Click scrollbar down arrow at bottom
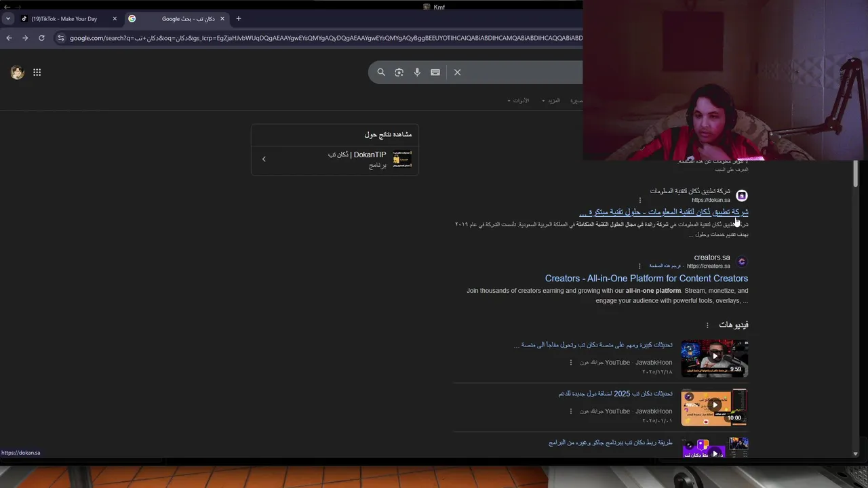868x488 pixels. tap(856, 454)
